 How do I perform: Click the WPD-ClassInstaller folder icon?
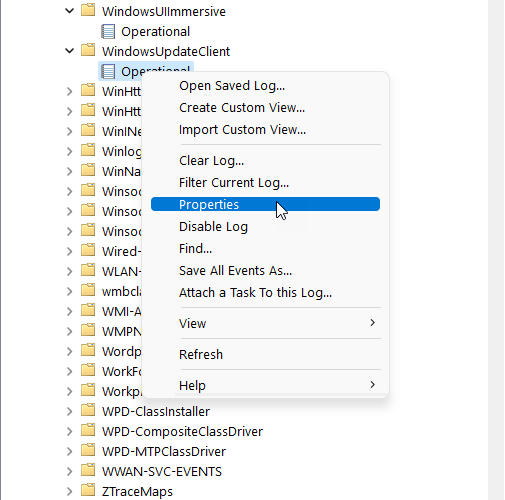[88, 410]
